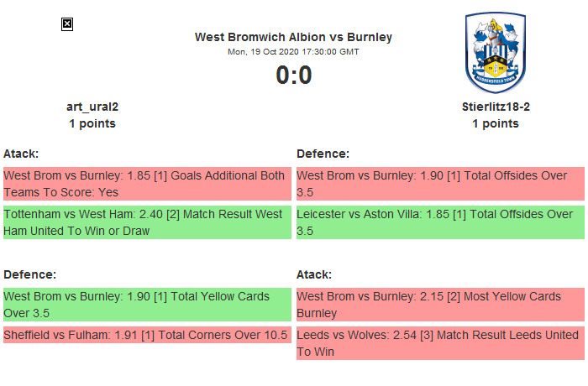Image resolution: width=588 pixels, height=386 pixels.
Task: Select the Tottenham vs West Ham bet row
Action: [147, 222]
